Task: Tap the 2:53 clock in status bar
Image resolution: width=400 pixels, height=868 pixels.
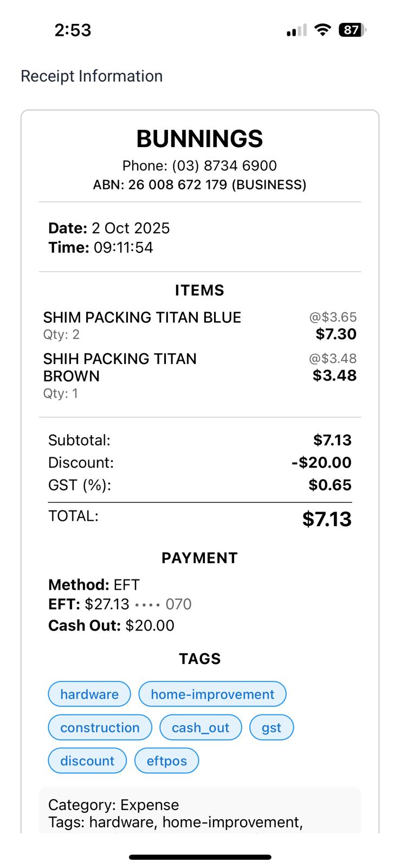Action: click(x=73, y=30)
